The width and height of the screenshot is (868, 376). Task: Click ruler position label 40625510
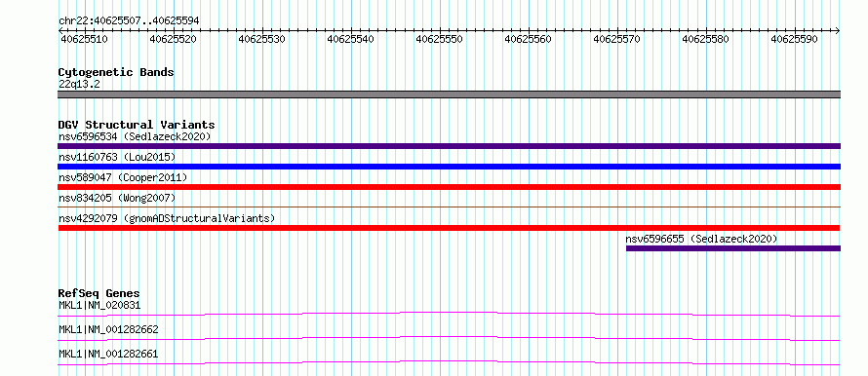click(84, 40)
